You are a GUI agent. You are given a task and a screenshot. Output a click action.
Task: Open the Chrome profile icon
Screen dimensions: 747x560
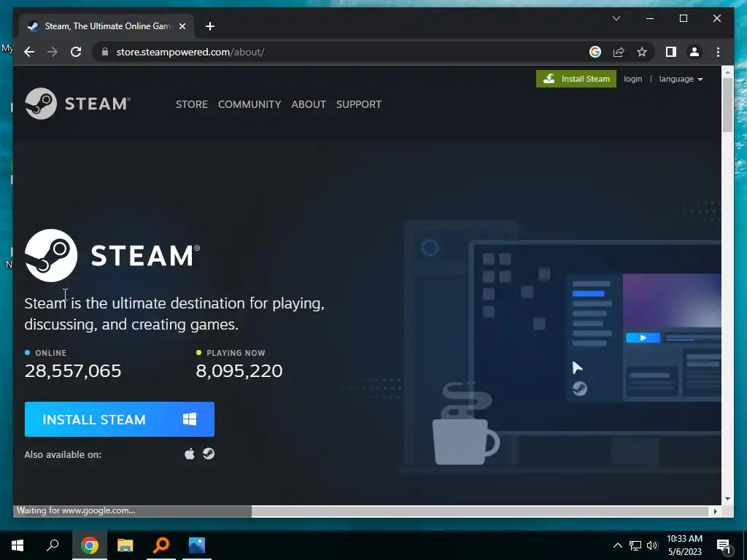(x=694, y=52)
